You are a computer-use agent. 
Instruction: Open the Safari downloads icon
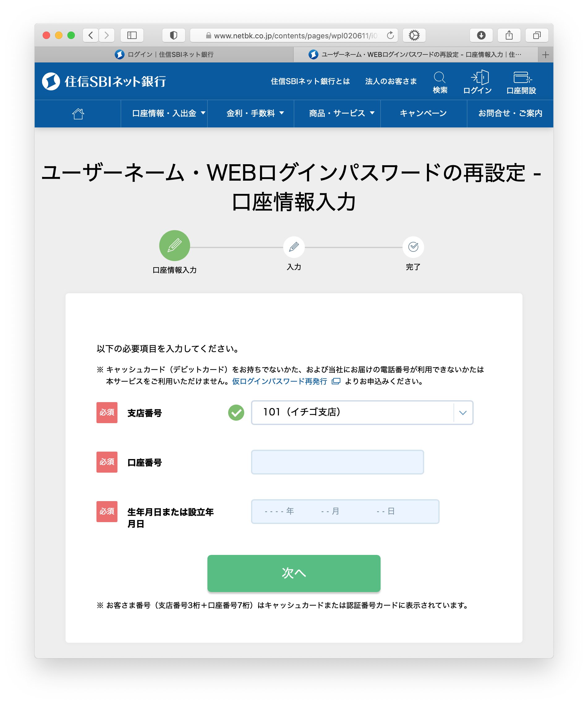click(481, 35)
